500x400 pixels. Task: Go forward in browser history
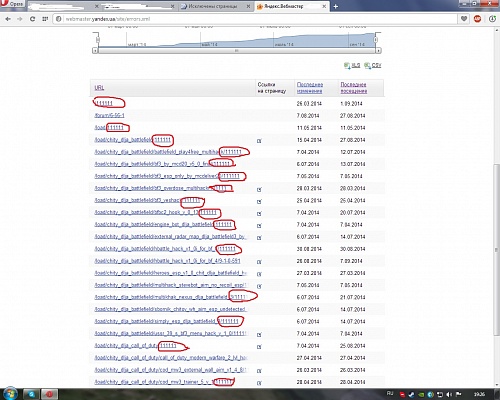click(20, 19)
